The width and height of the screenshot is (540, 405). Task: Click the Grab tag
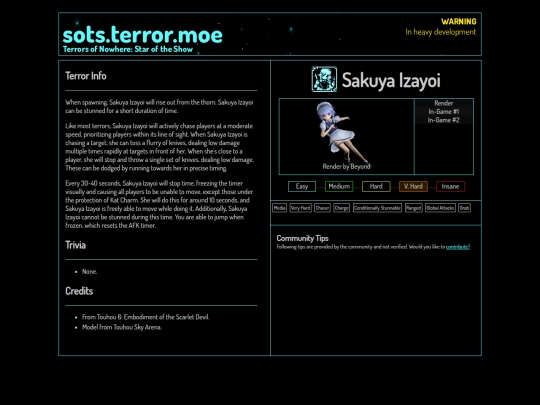464,208
